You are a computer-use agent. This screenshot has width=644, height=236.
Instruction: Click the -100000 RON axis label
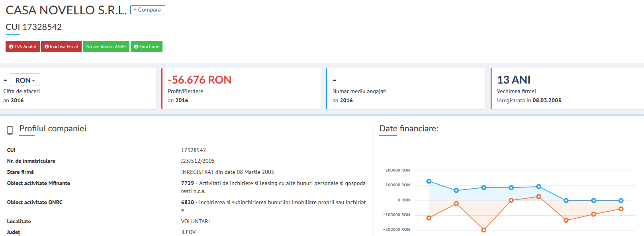pos(396,215)
